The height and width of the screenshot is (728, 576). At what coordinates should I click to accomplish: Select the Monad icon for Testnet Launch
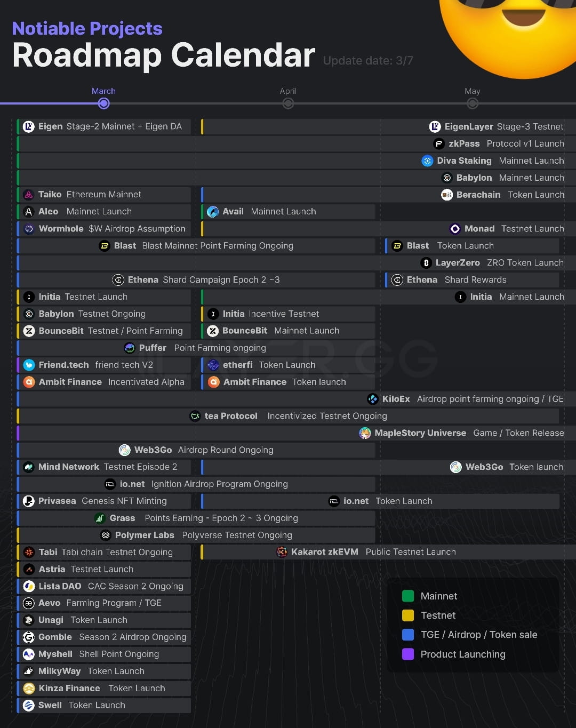[455, 228]
